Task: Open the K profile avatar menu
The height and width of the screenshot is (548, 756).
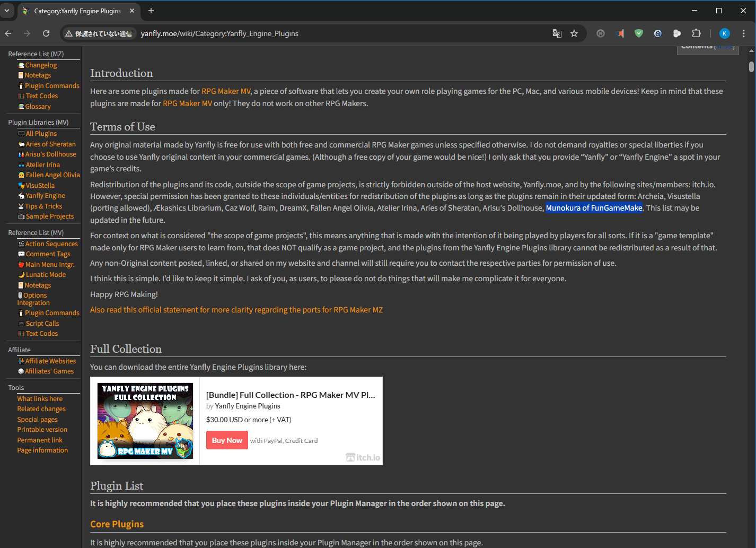Action: tap(725, 33)
